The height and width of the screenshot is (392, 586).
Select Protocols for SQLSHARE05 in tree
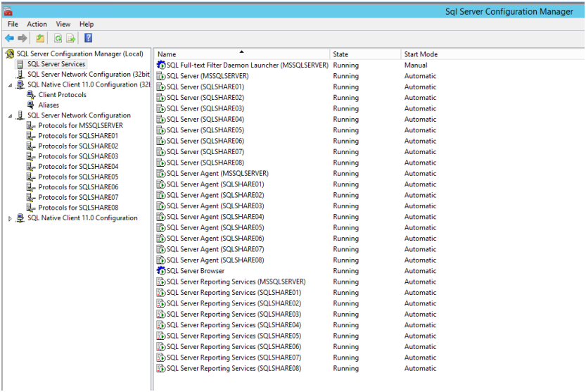[78, 177]
